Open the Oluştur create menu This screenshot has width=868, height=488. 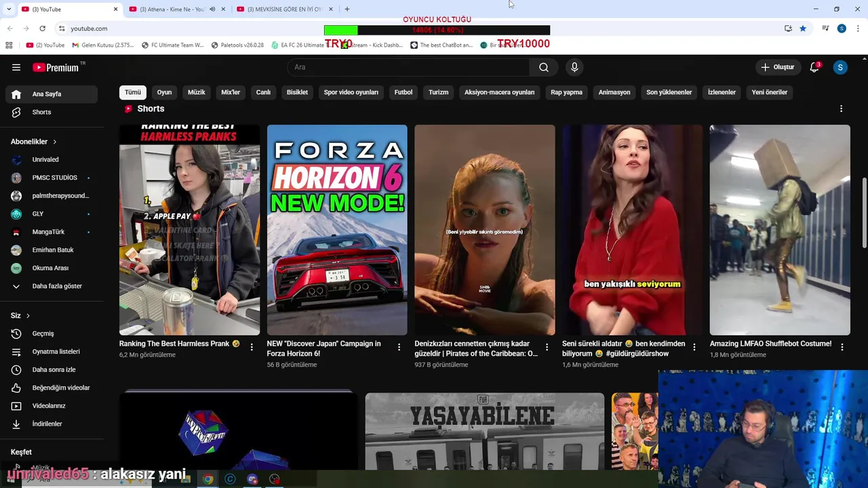[x=777, y=67]
